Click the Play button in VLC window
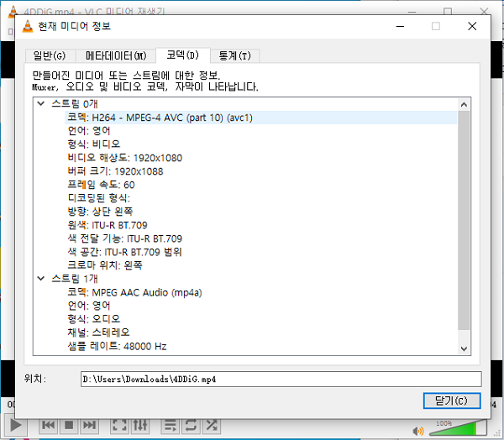The image size is (504, 440). (15, 425)
